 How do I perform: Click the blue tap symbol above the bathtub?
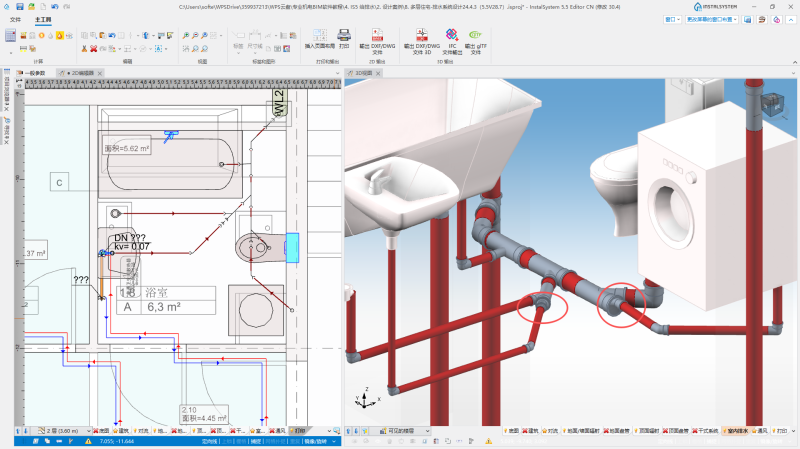(170, 135)
